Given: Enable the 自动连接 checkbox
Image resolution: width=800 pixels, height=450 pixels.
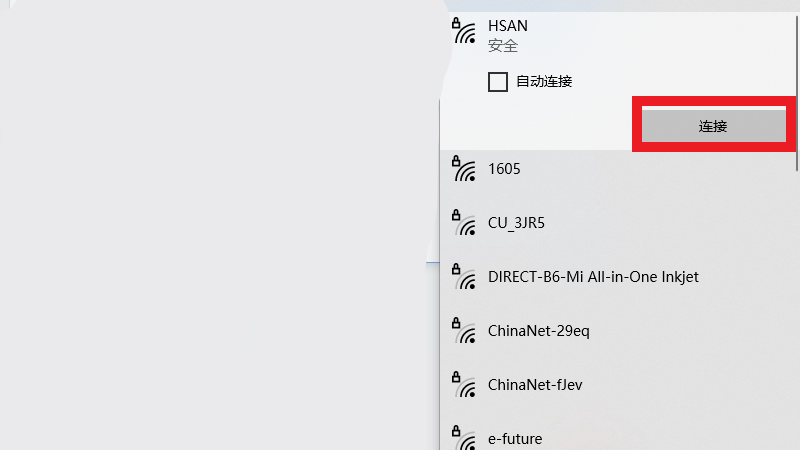Looking at the screenshot, I should point(497,82).
